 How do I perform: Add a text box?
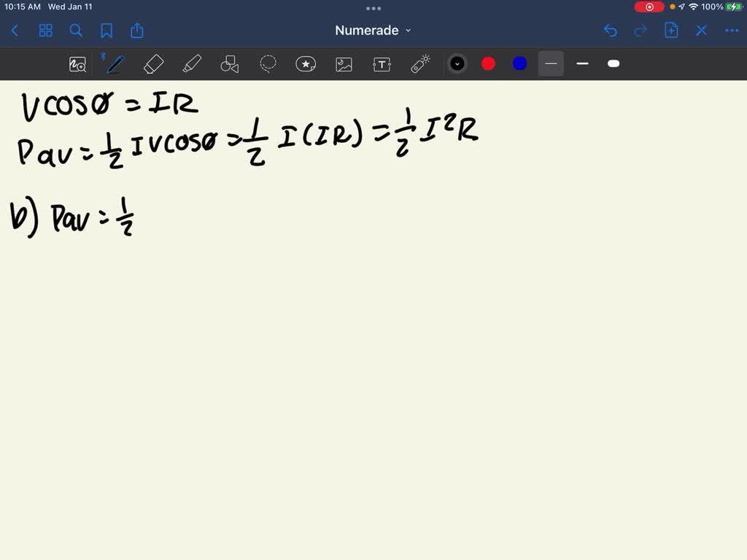(x=382, y=63)
